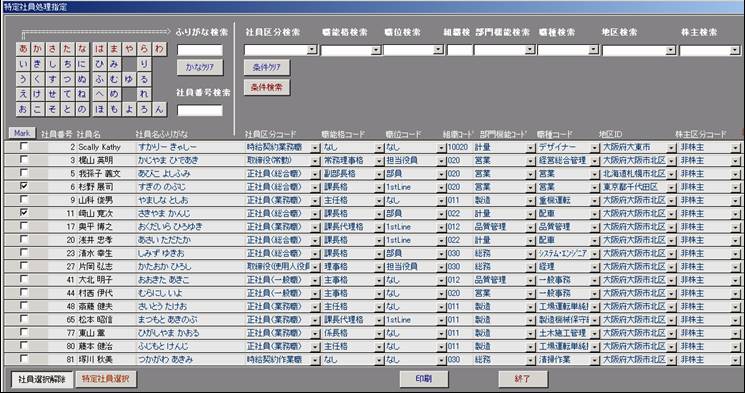Click the 条件クリア button

pyautogui.click(x=267, y=67)
